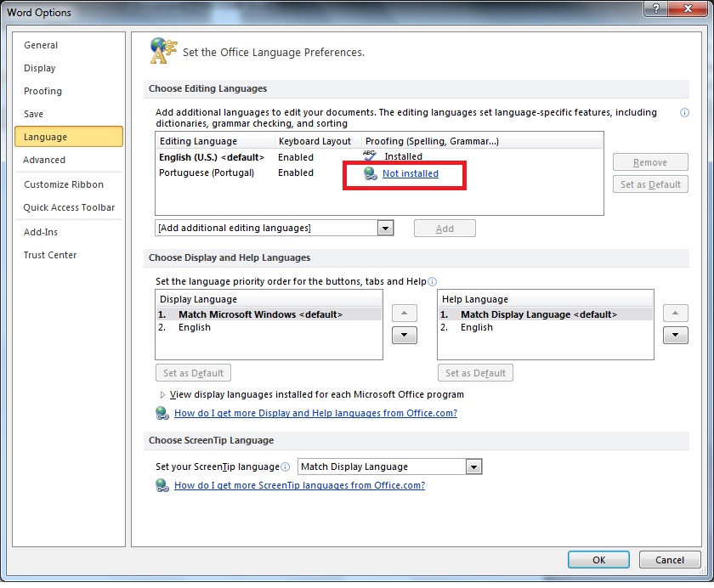Image resolution: width=714 pixels, height=588 pixels.
Task: Click info icon beside Set your ScreenTip language
Action: [x=285, y=466]
